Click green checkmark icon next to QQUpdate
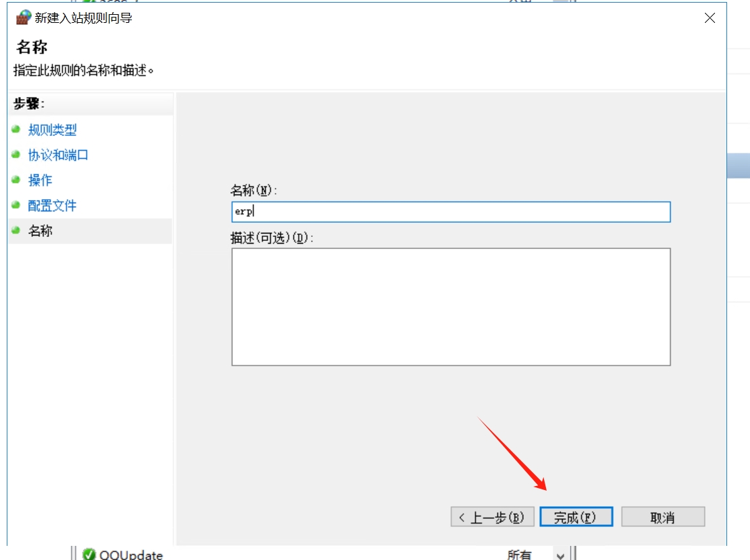 pos(89,554)
